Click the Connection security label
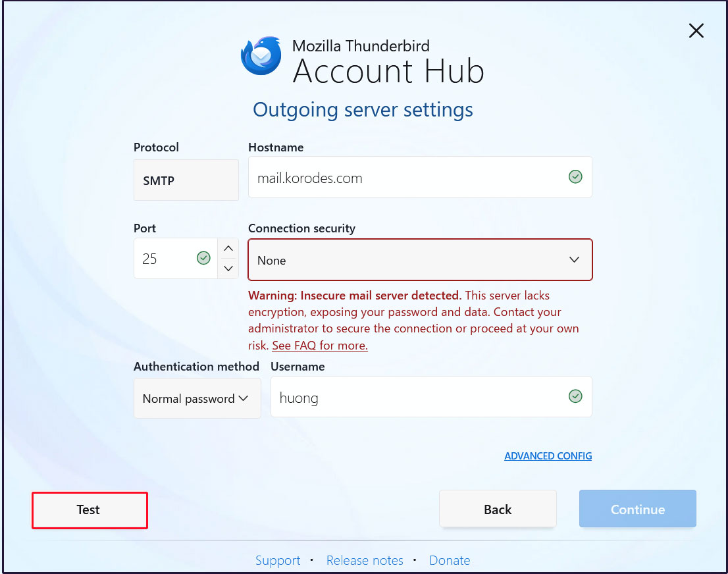728x574 pixels. pos(301,228)
